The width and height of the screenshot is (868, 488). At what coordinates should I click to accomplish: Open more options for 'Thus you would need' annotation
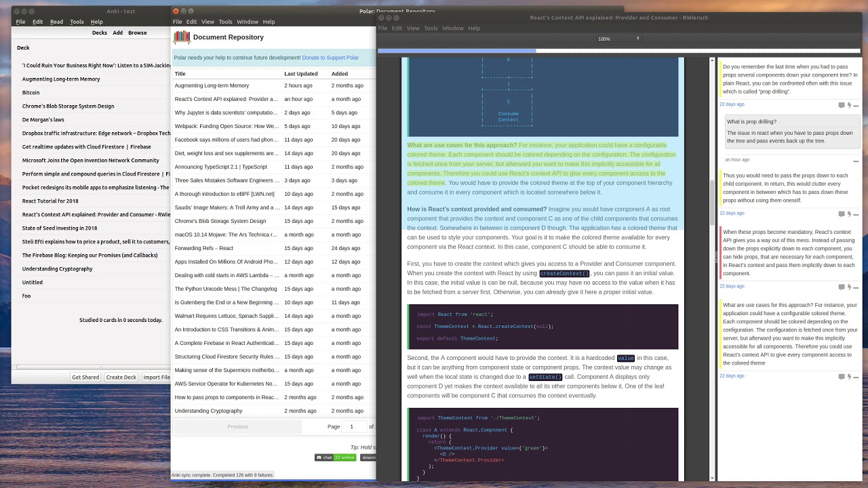coord(856,214)
